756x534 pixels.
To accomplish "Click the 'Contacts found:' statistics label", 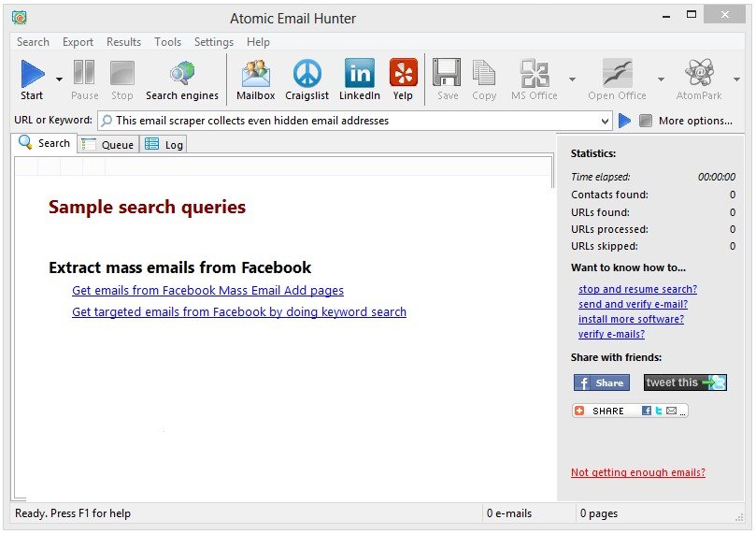I will click(609, 195).
